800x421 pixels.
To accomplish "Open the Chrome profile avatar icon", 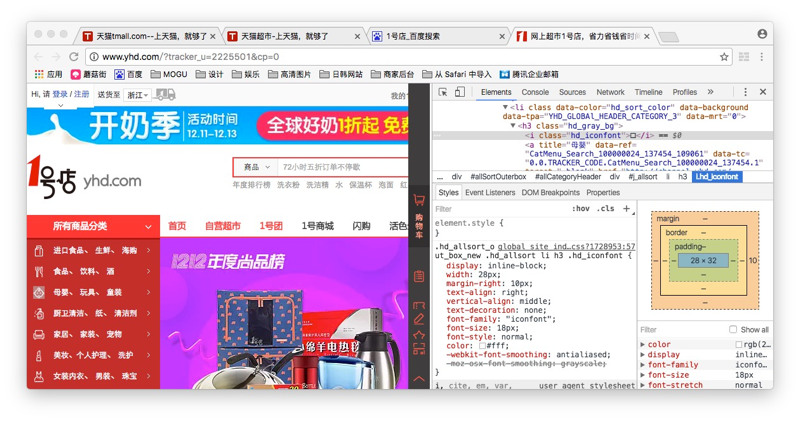I will (762, 34).
